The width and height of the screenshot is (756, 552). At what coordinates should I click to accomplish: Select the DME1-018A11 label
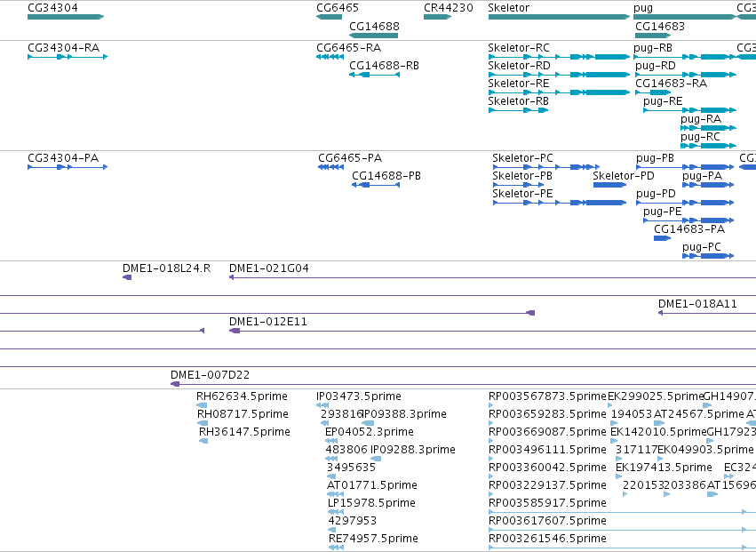697,303
